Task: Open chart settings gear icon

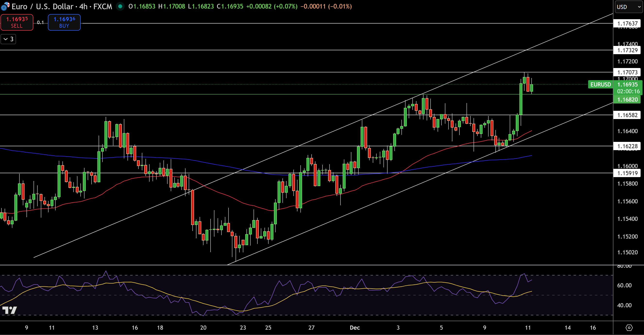Action: tap(629, 327)
